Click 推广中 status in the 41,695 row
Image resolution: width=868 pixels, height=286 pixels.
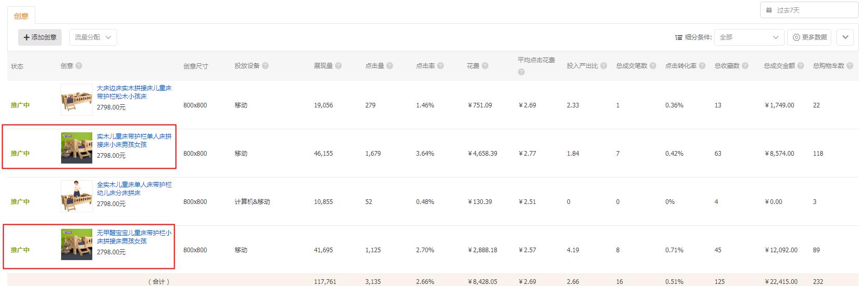click(20, 250)
